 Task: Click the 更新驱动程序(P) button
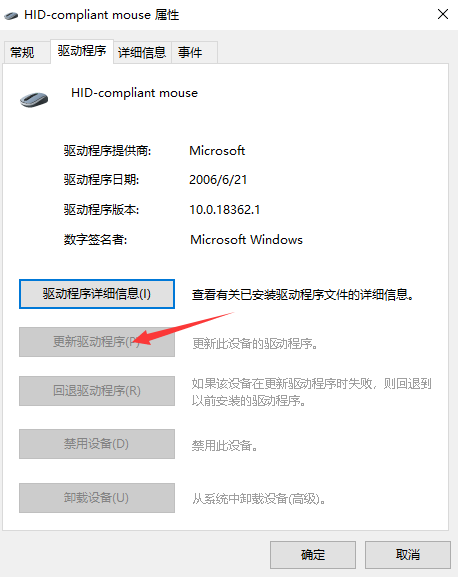point(97,342)
